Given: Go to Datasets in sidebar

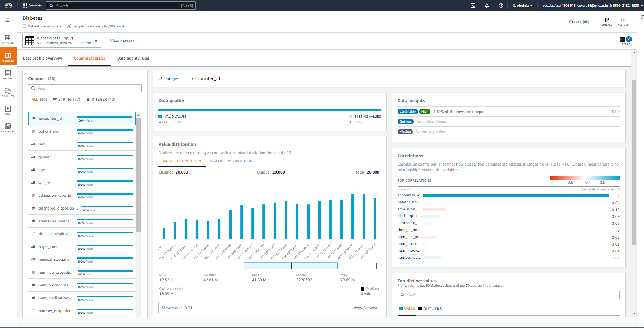Looking at the screenshot, I should tap(8, 39).
